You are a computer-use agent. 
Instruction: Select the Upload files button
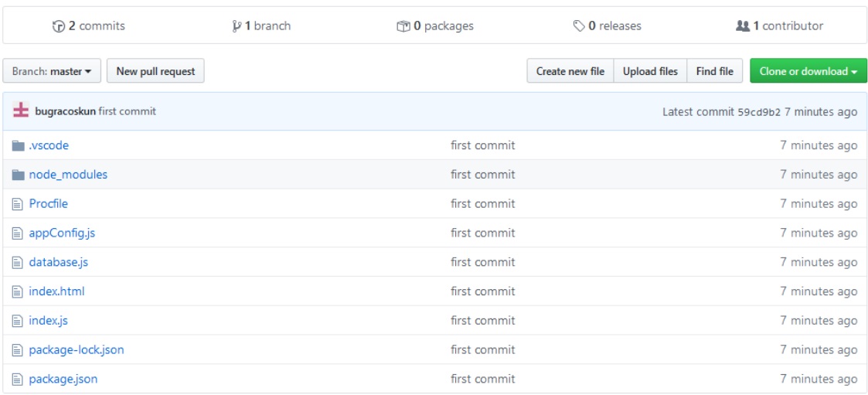tap(650, 71)
